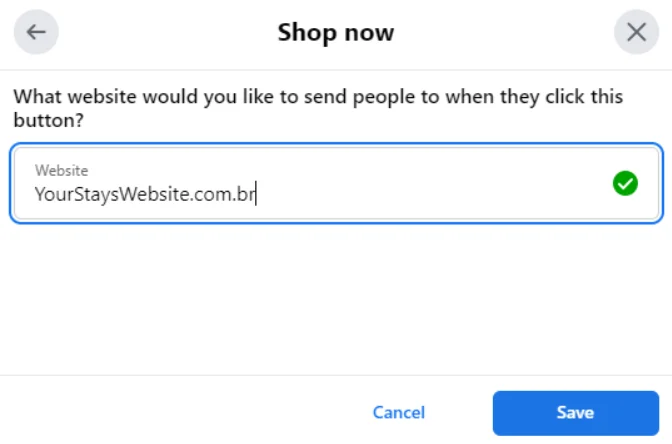This screenshot has height=444, width=672.
Task: Click the circular gray back button
Action: [x=36, y=32]
